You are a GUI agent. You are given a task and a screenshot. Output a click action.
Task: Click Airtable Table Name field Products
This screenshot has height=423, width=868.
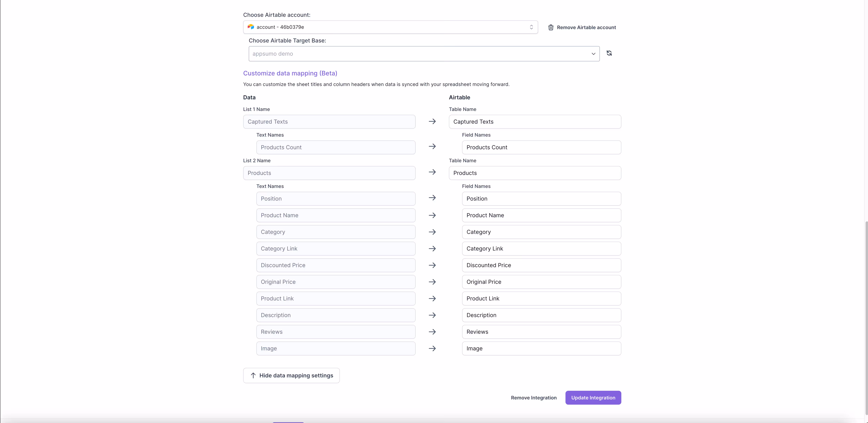click(535, 173)
